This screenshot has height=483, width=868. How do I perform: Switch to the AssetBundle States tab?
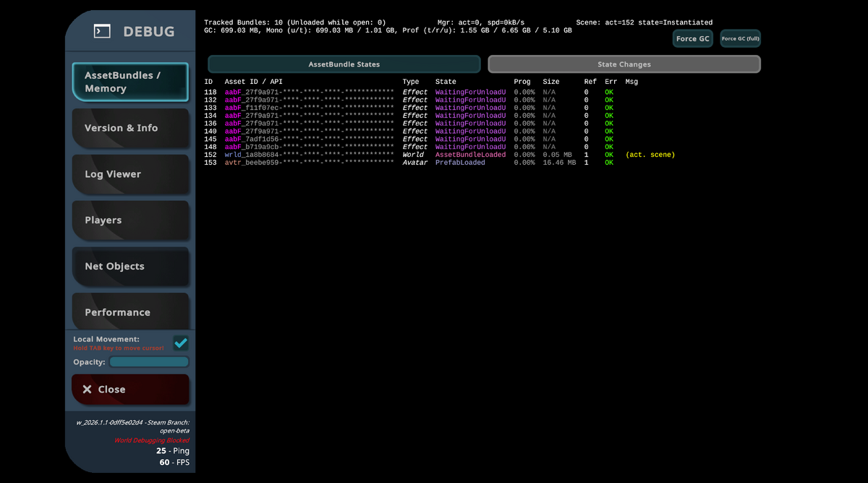click(x=344, y=64)
